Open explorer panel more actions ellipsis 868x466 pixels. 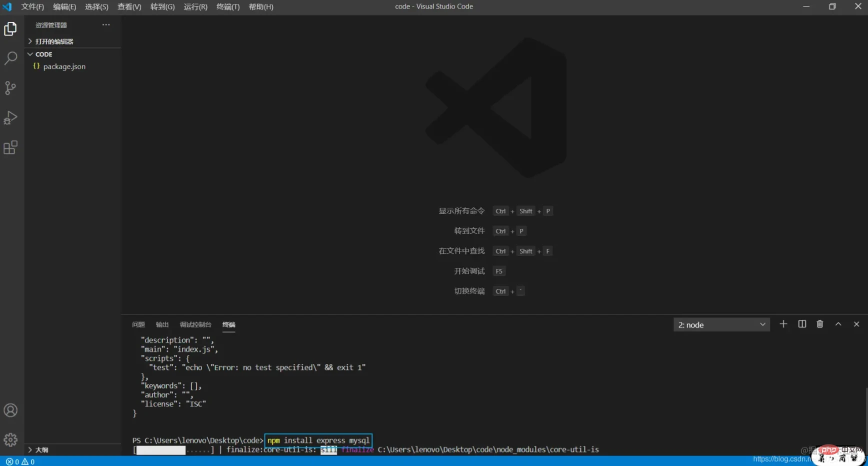[106, 25]
